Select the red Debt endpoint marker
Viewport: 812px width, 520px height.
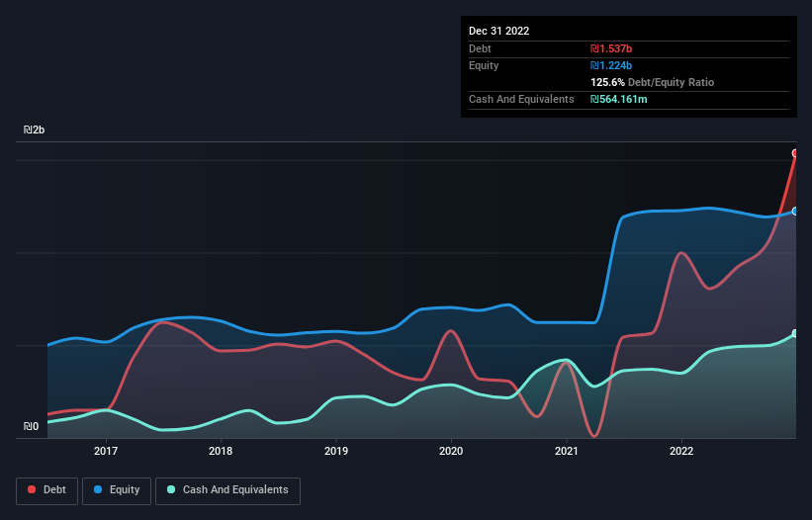795,153
